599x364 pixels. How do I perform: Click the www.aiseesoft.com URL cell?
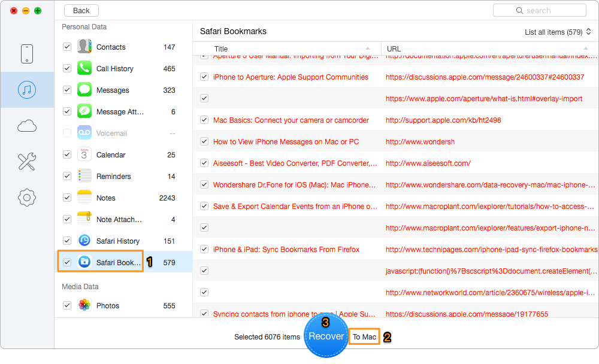pos(428,163)
